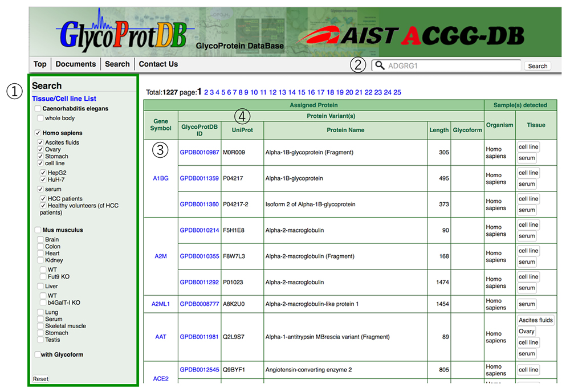Open the GPDB0010987 entry link
The height and width of the screenshot is (392, 570).
(199, 152)
